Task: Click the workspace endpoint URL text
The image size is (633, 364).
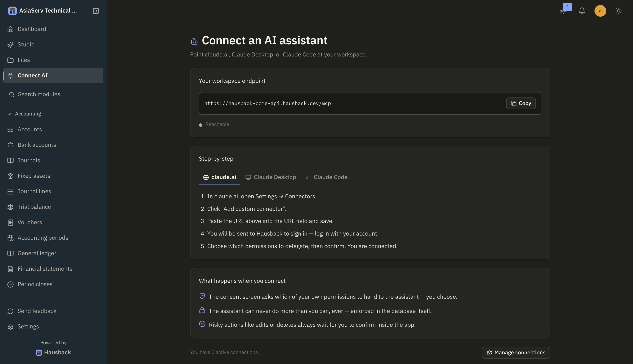Action: [267, 104]
